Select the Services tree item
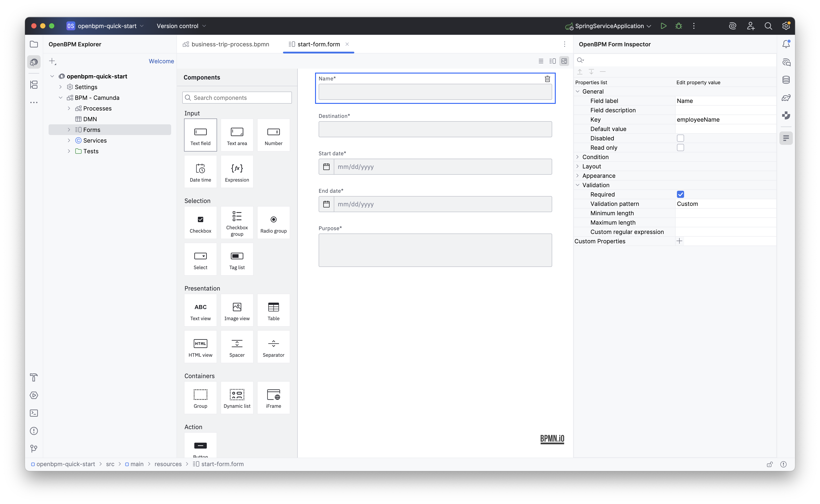 (95, 141)
